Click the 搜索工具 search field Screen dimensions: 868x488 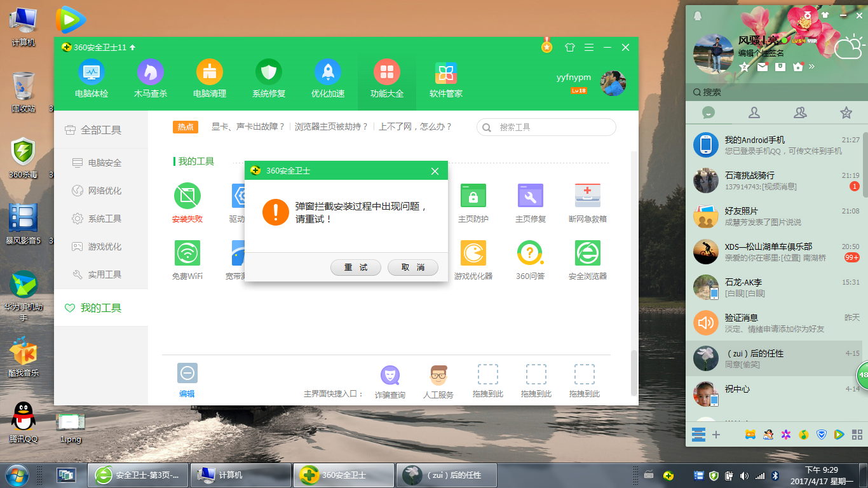coord(546,127)
